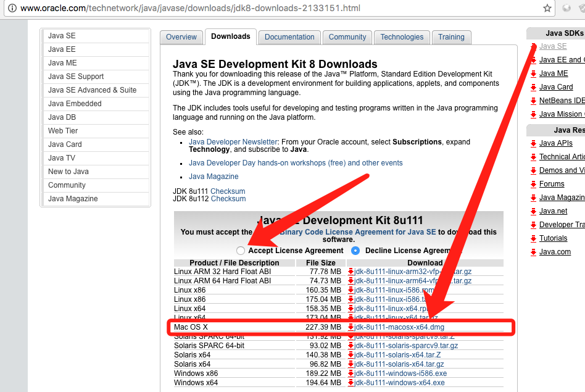Viewport: 585px width, 392px height.
Task: Open Java ME link in Java SDKs panel
Action: pyautogui.click(x=554, y=73)
